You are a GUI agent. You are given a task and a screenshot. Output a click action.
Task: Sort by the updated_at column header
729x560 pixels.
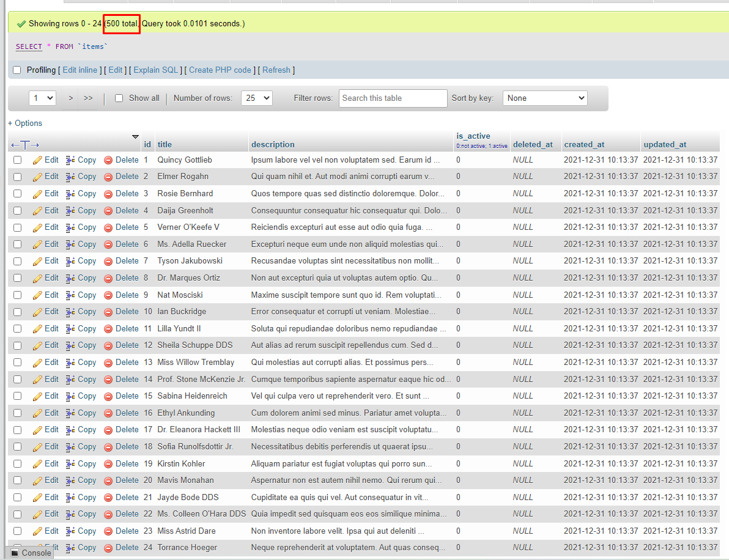(x=665, y=144)
